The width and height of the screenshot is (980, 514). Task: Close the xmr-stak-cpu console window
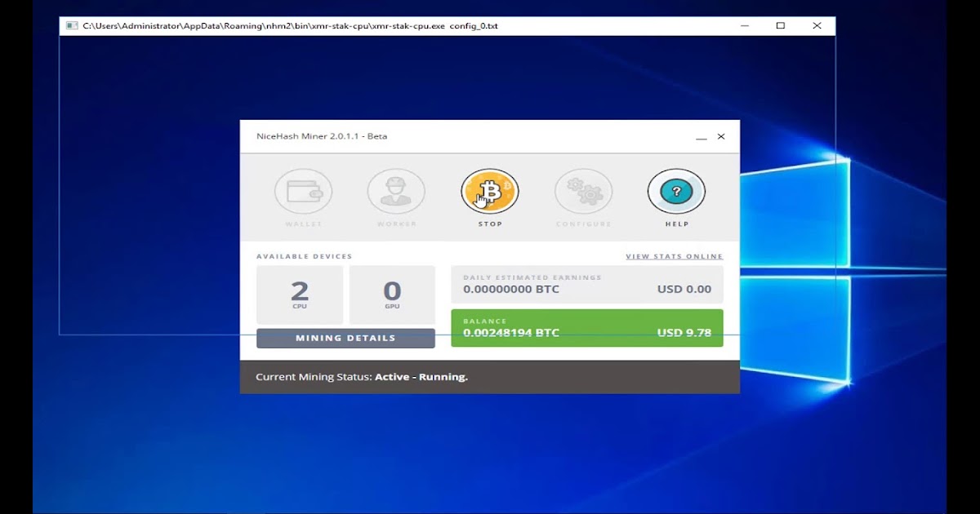(x=817, y=26)
